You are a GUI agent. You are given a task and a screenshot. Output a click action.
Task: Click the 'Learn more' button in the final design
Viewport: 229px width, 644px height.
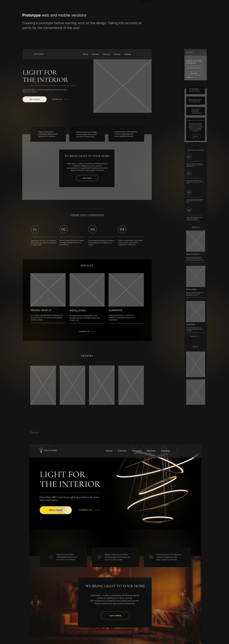[115, 615]
